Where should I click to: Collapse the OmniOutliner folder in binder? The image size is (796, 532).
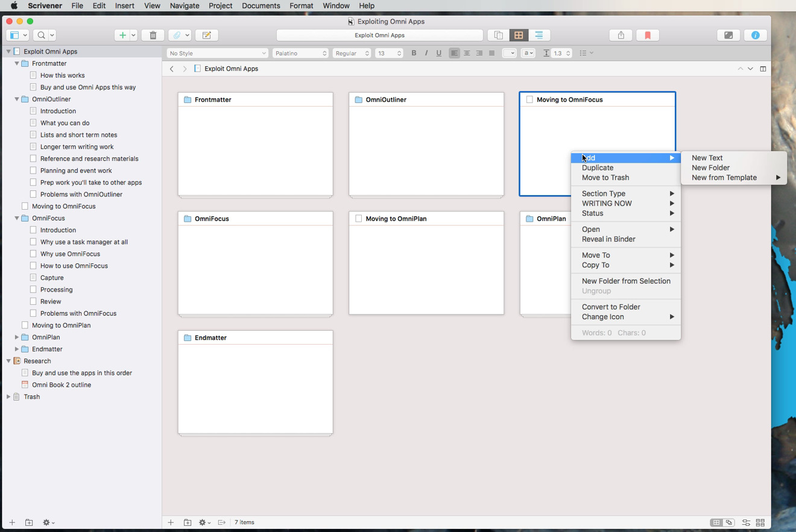pos(17,99)
